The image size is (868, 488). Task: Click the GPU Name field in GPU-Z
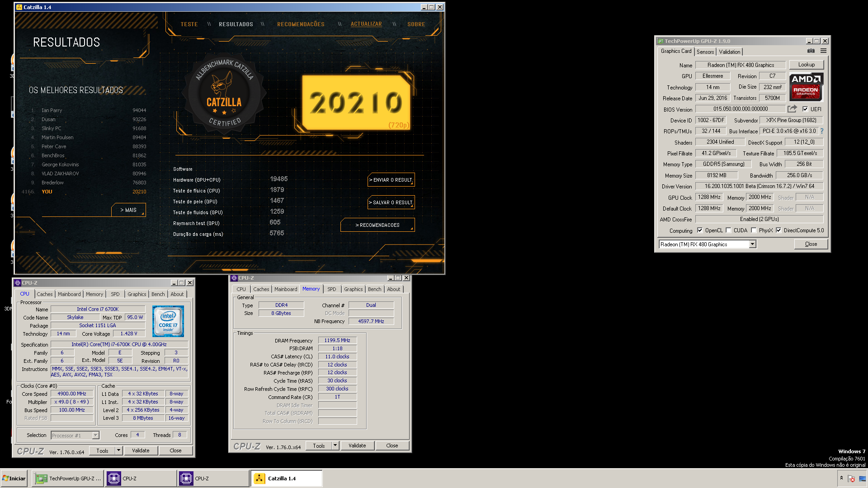coord(741,65)
